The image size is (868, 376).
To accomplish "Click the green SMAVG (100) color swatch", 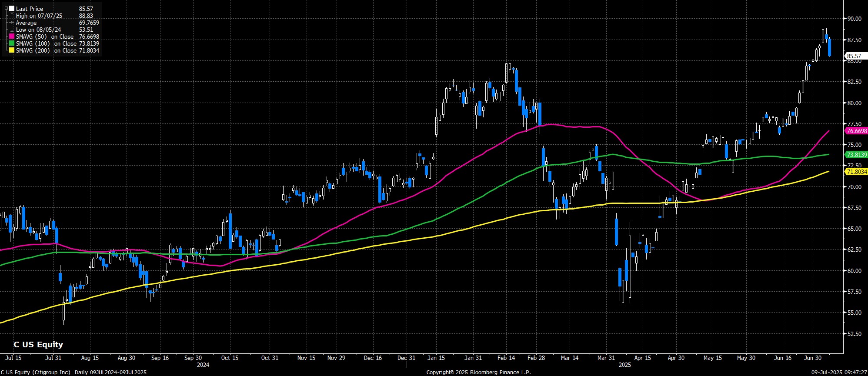I will [x=12, y=43].
